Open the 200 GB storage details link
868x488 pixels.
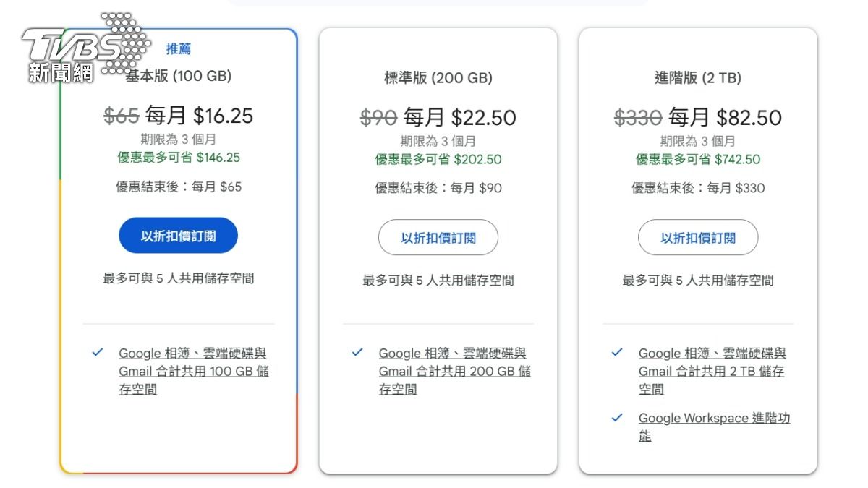tap(454, 371)
